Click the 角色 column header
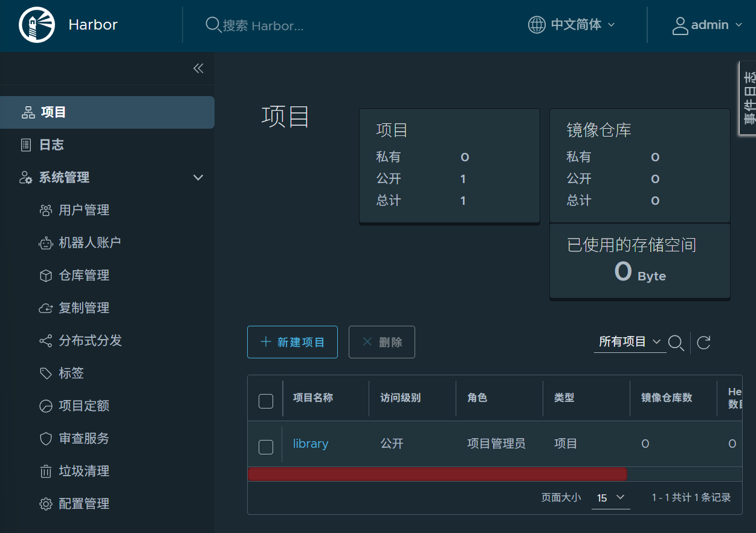This screenshot has height=533, width=756. 477,398
